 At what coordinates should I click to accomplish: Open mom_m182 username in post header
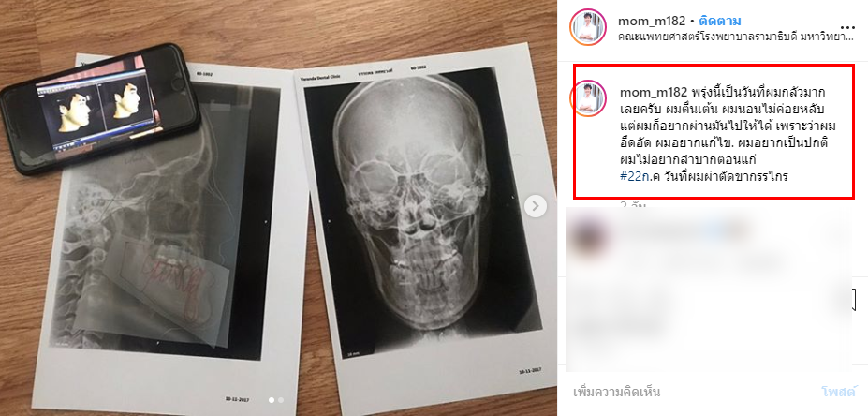(652, 22)
